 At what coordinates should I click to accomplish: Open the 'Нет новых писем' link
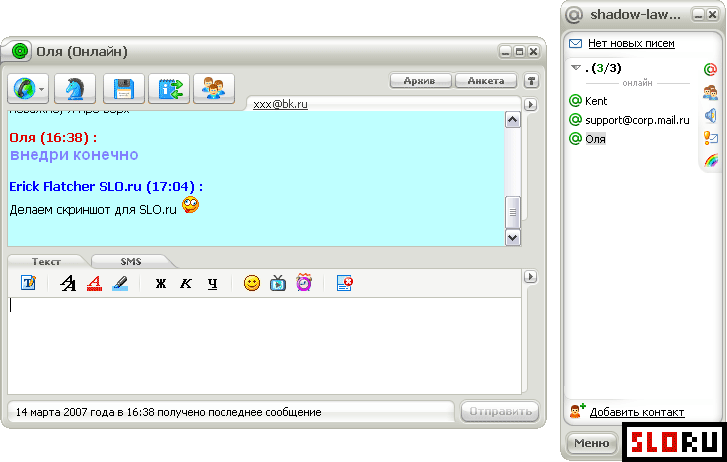pos(630,43)
